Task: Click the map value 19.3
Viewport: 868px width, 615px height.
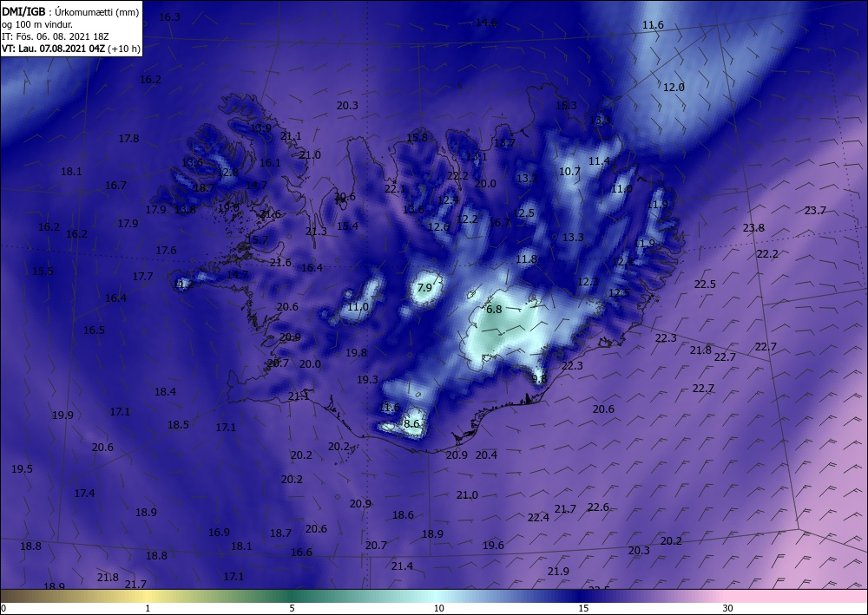Action: pos(367,379)
